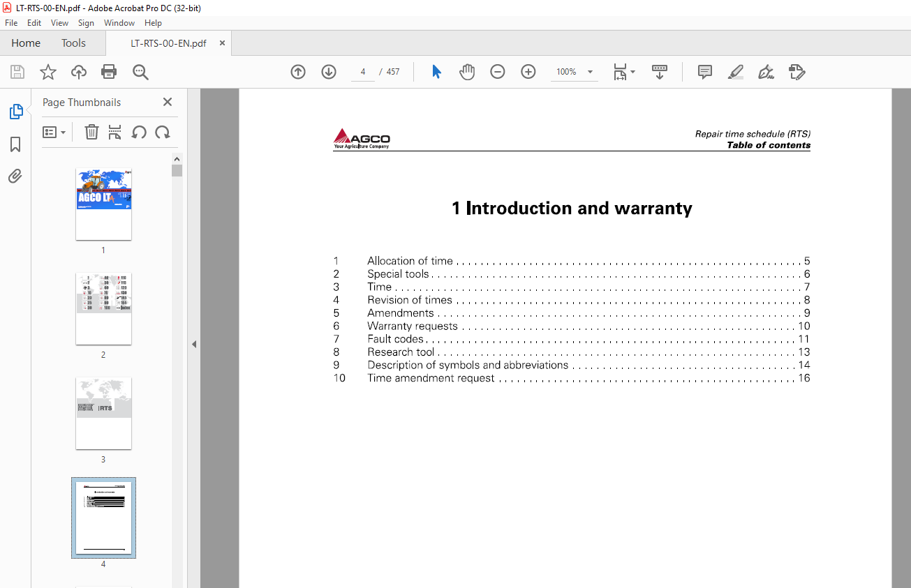Click the '1 Introduction and warranty' heading
911x588 pixels.
(x=572, y=208)
